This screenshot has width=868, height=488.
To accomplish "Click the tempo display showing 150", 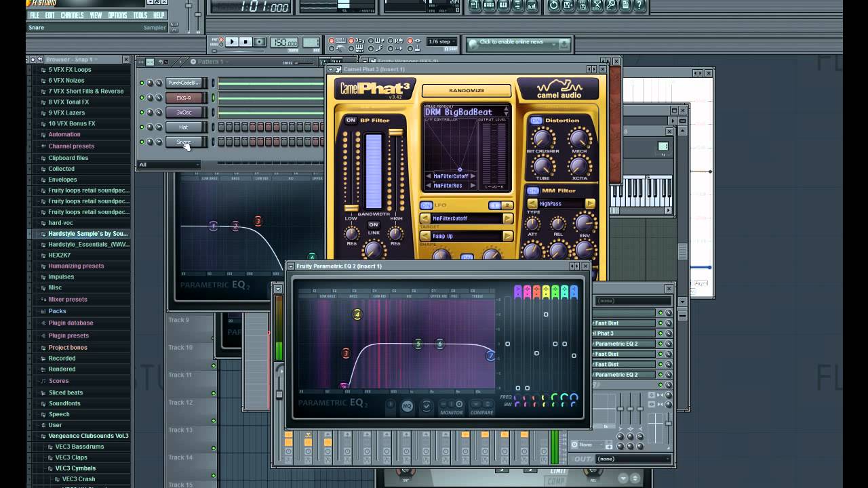I will [x=283, y=42].
